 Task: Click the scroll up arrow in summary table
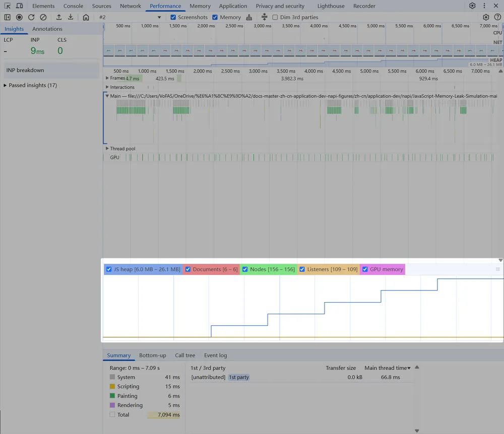tap(417, 367)
